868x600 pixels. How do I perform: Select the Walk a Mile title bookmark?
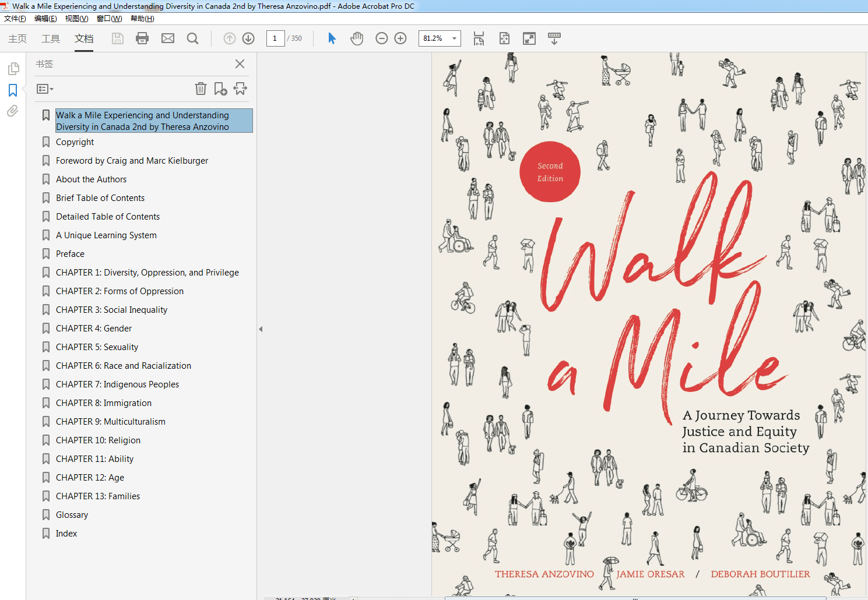[x=154, y=121]
